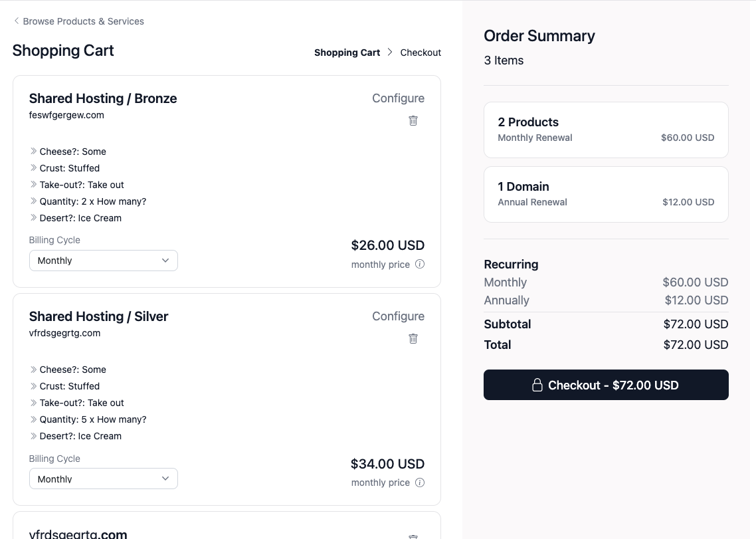Click info icon next to Bronze monthly price
Image resolution: width=756 pixels, height=539 pixels.
pos(420,264)
